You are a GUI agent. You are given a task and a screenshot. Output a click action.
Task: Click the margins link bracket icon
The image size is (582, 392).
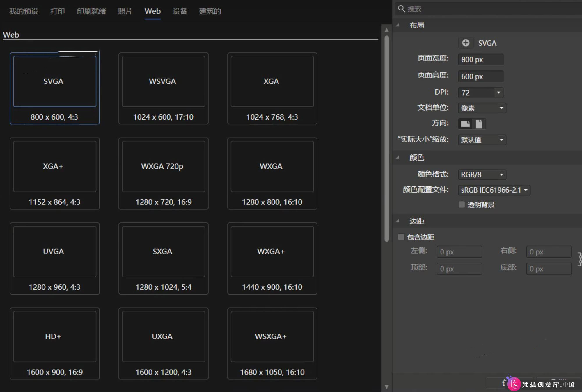[x=579, y=259]
